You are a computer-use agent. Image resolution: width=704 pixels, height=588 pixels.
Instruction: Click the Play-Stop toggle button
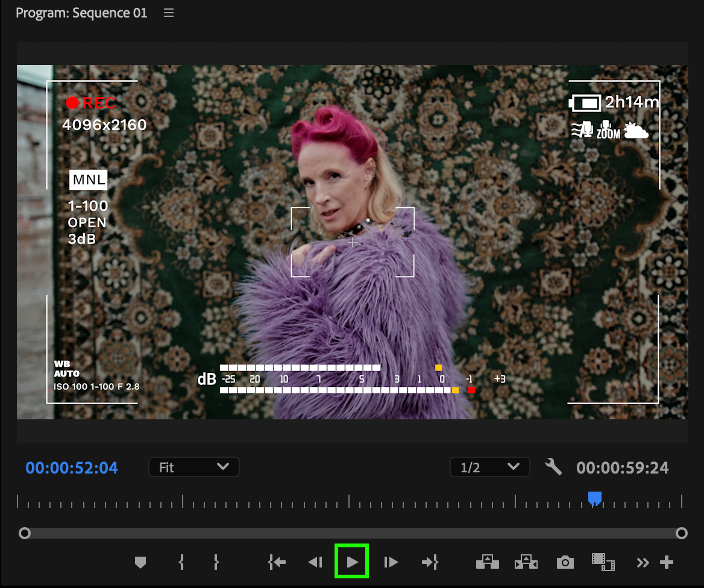[352, 562]
